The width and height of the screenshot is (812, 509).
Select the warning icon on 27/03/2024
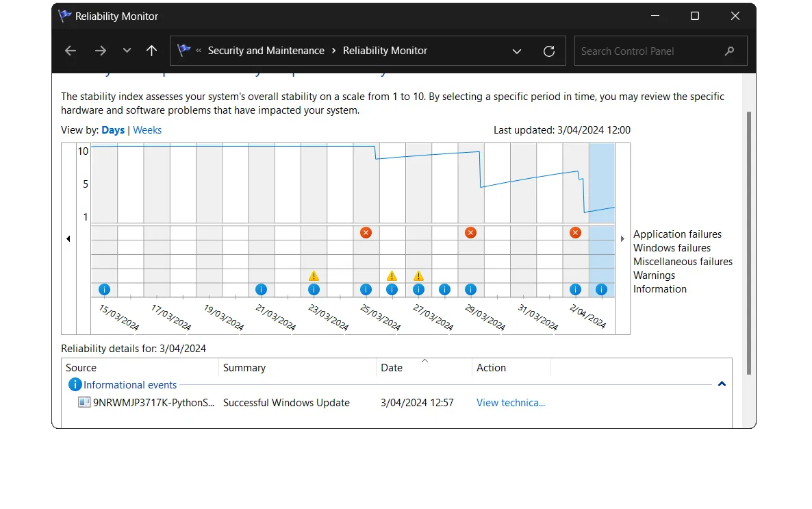pyautogui.click(x=418, y=276)
